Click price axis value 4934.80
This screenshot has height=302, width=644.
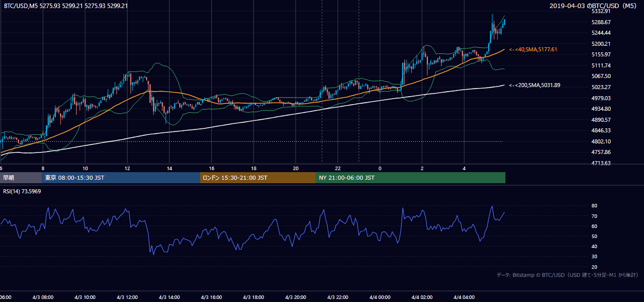(601, 109)
